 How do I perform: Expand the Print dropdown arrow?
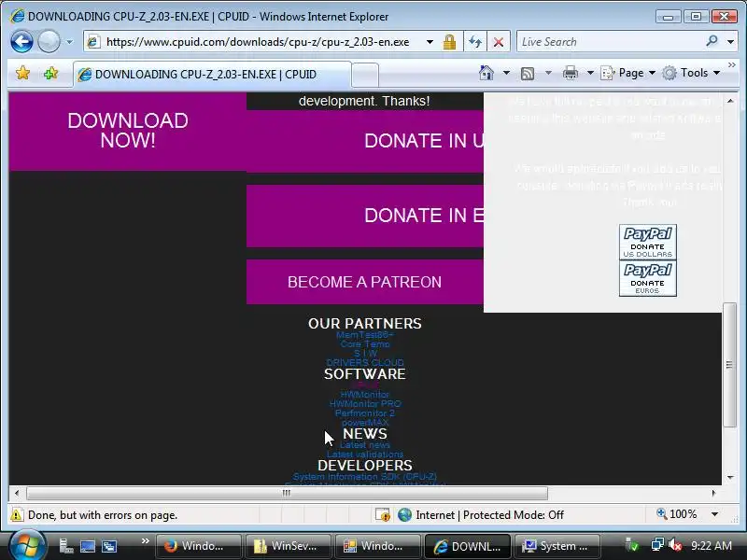590,73
